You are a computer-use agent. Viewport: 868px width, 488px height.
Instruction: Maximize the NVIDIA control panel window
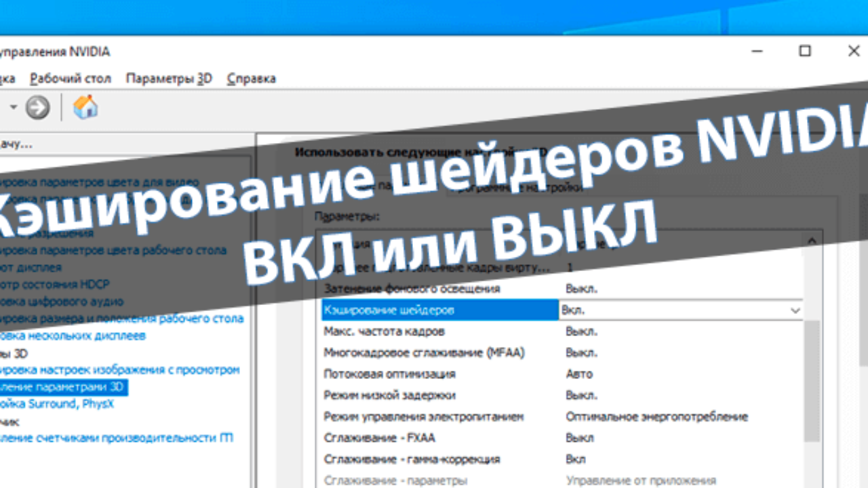pos(805,51)
